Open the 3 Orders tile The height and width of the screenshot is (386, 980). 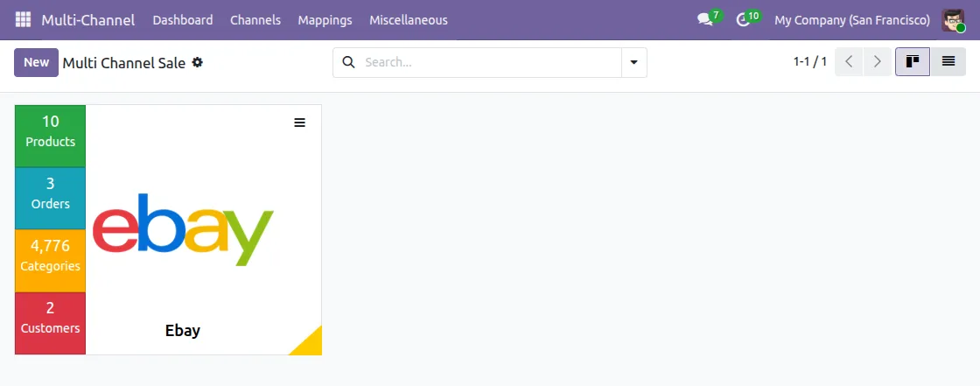coord(50,199)
